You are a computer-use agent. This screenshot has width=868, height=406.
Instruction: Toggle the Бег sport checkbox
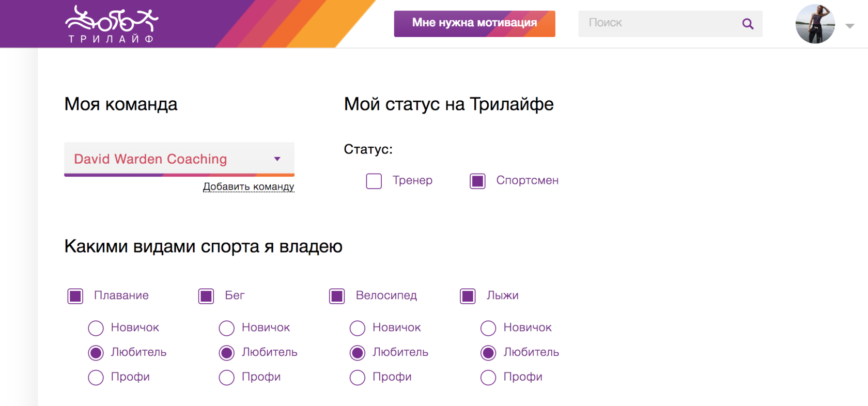(206, 296)
